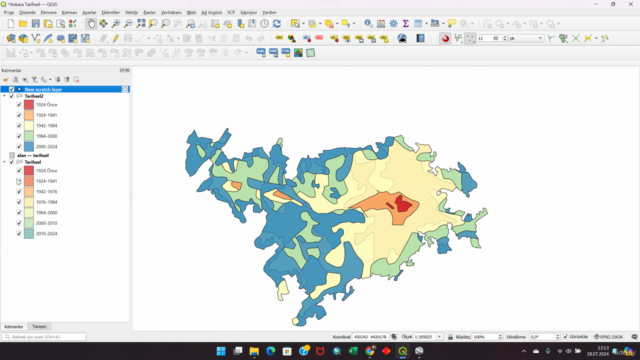Screen dimensions: 640x360
Task: Select the Pan Map hand tool
Action: tap(91, 24)
